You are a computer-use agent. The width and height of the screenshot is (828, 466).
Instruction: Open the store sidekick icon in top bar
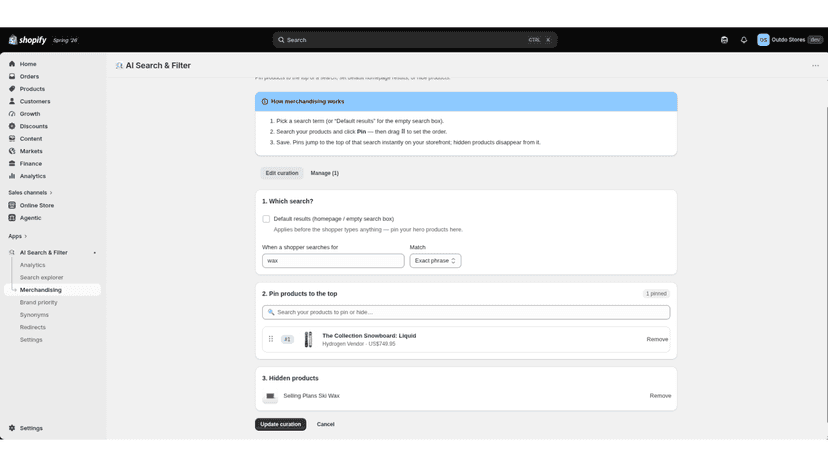click(x=724, y=40)
